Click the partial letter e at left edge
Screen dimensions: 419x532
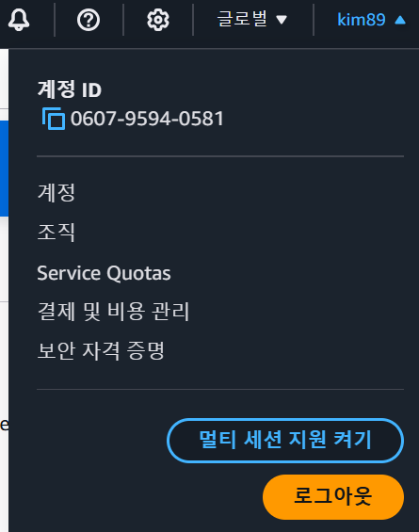(4, 425)
